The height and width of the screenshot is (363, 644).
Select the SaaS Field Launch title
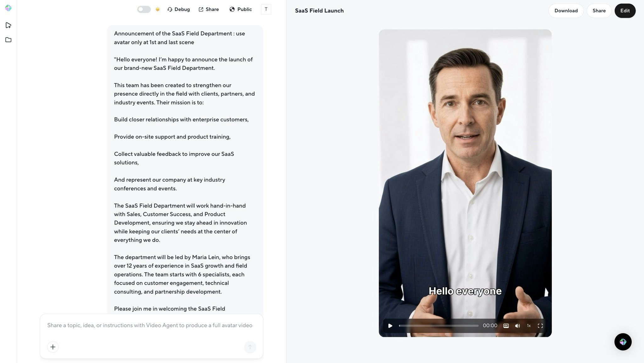(x=319, y=10)
